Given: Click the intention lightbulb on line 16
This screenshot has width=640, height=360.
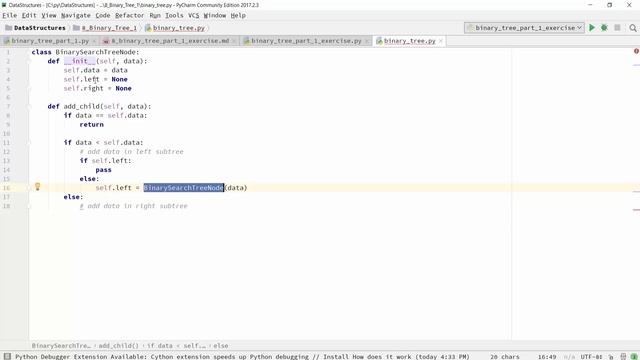Looking at the screenshot, I should [38, 187].
